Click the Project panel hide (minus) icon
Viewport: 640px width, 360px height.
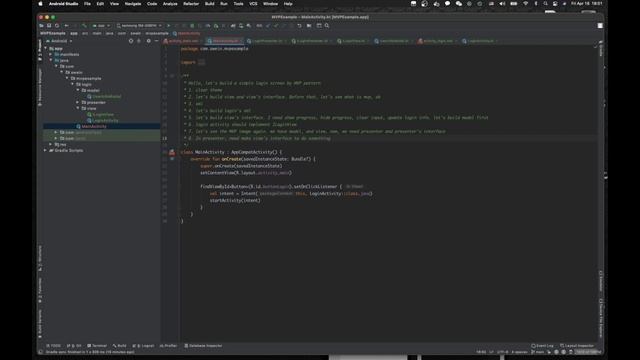157,41
